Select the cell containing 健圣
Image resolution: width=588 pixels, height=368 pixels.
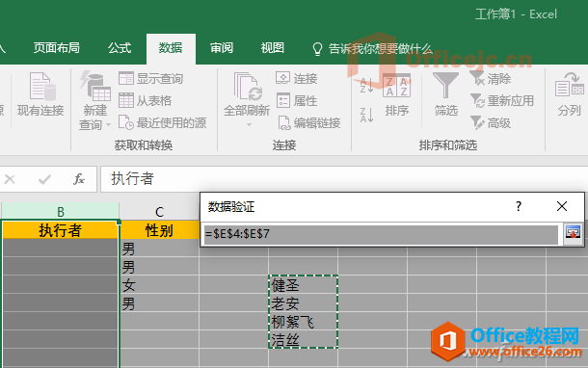coord(304,285)
